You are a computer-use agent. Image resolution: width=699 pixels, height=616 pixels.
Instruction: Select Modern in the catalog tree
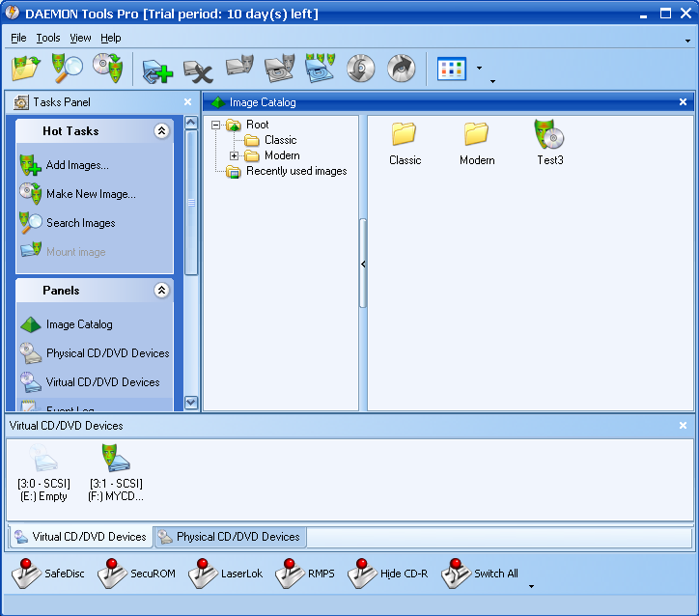click(x=282, y=155)
